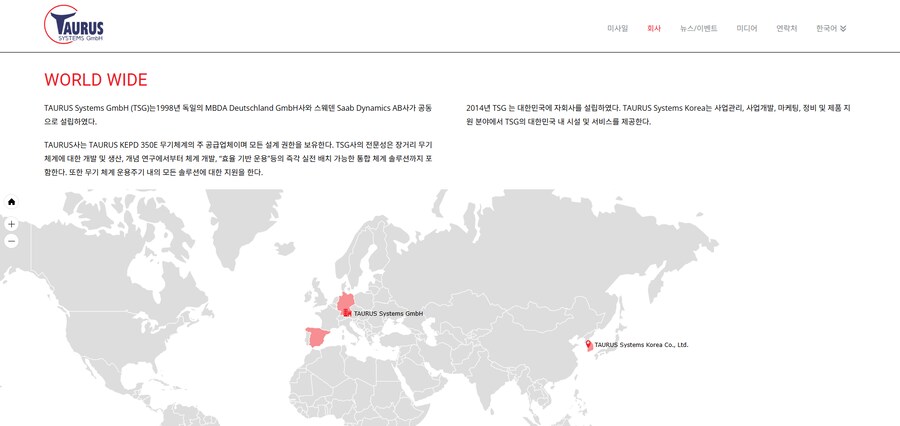Zoom in the map with plus button
The image size is (900, 426).
click(11, 224)
